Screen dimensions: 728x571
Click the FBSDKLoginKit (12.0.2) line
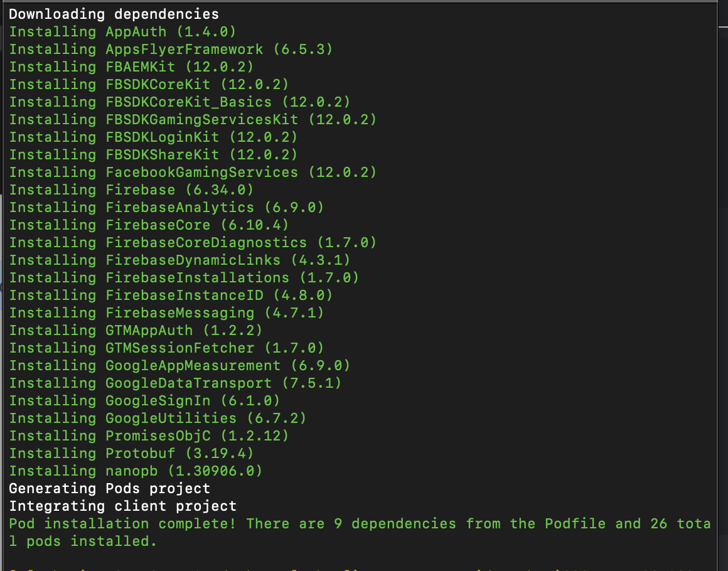tap(153, 137)
